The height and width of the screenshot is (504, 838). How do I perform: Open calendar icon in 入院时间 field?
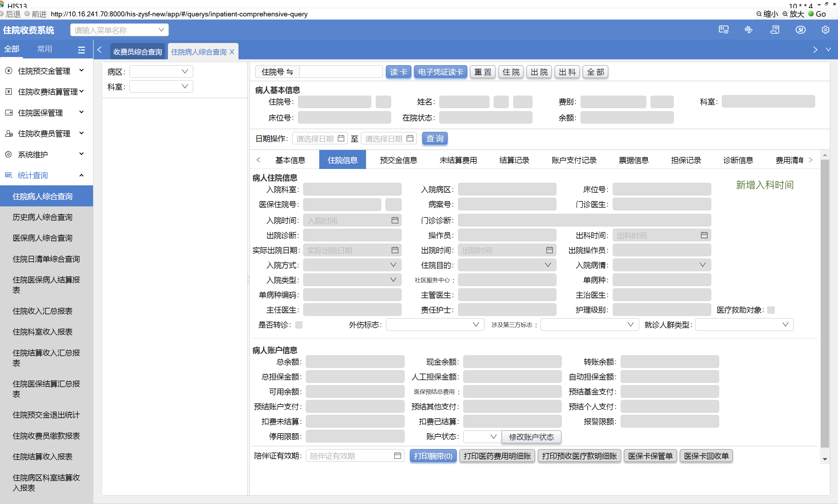click(x=394, y=220)
